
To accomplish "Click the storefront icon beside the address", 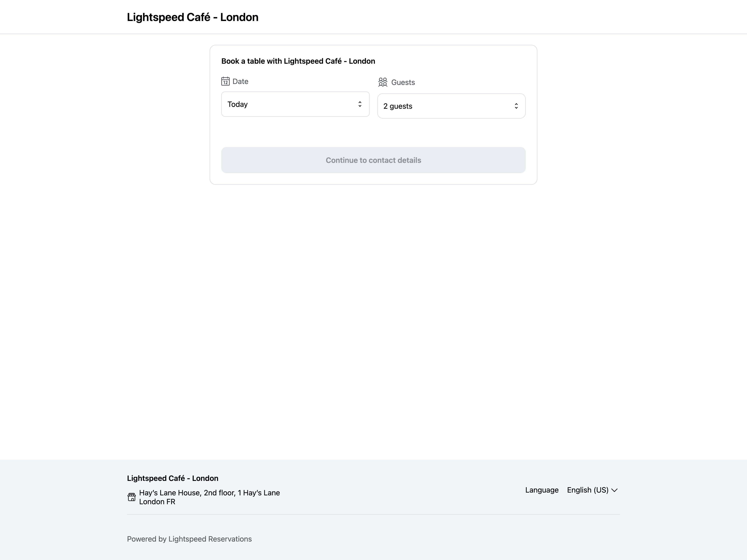I will point(132,497).
